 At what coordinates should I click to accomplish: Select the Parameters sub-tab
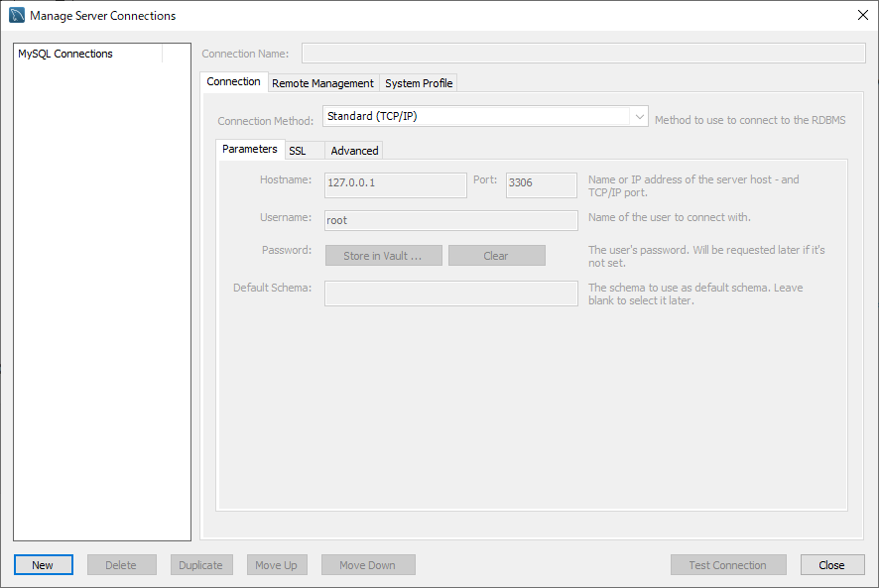(250, 149)
